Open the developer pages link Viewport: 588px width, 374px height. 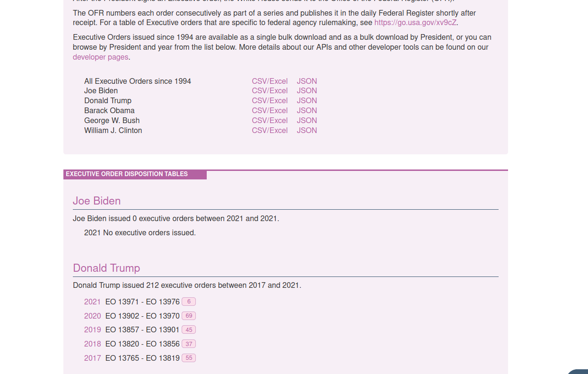click(100, 57)
